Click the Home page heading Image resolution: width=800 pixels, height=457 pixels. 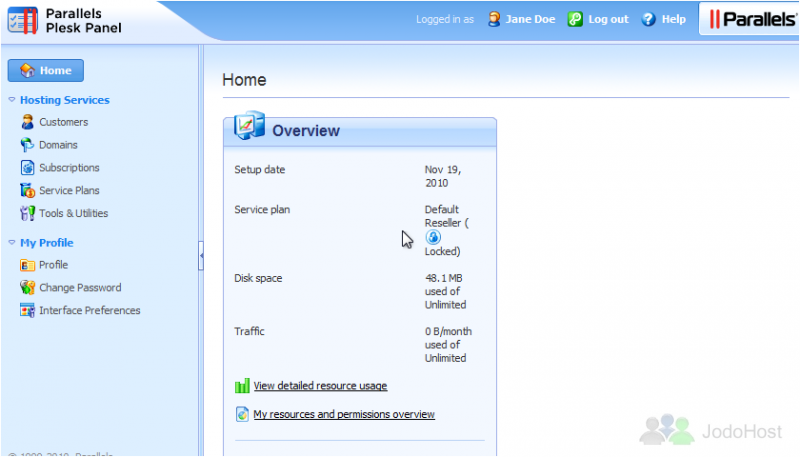(244, 80)
